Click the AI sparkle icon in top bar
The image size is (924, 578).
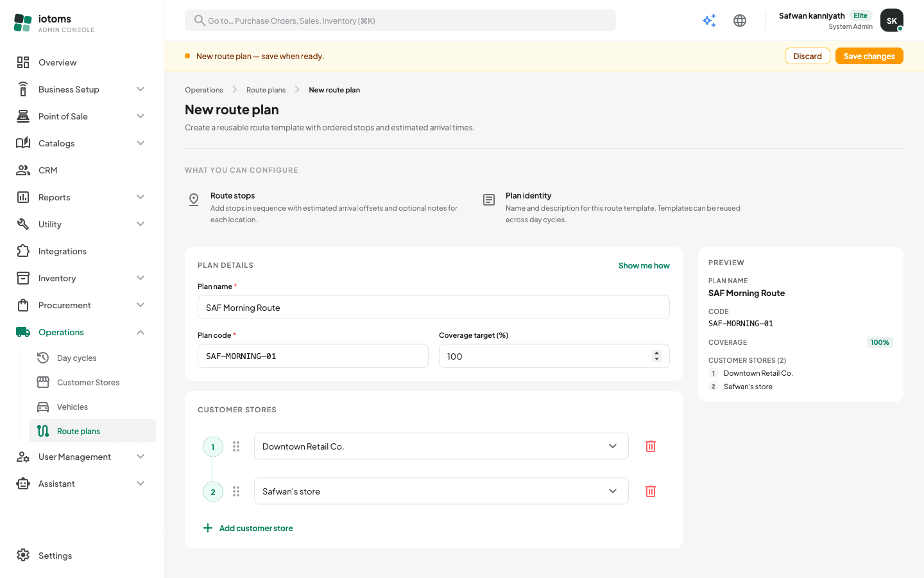click(709, 21)
